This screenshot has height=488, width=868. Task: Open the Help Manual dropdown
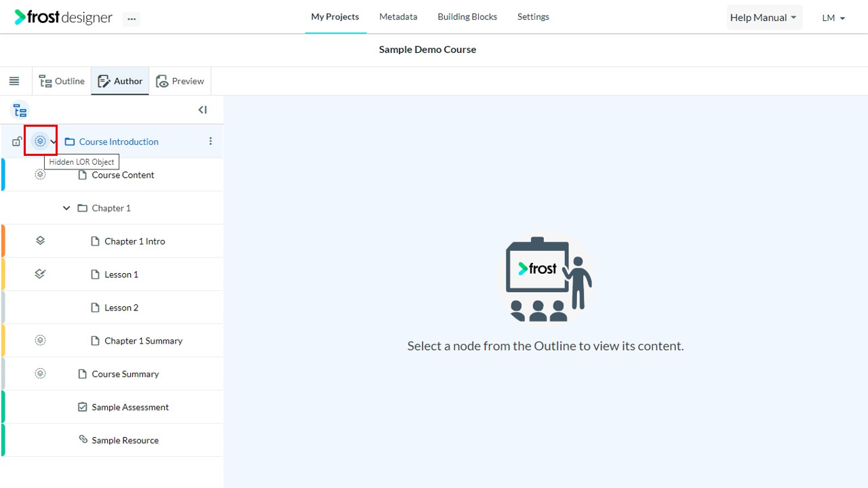764,18
